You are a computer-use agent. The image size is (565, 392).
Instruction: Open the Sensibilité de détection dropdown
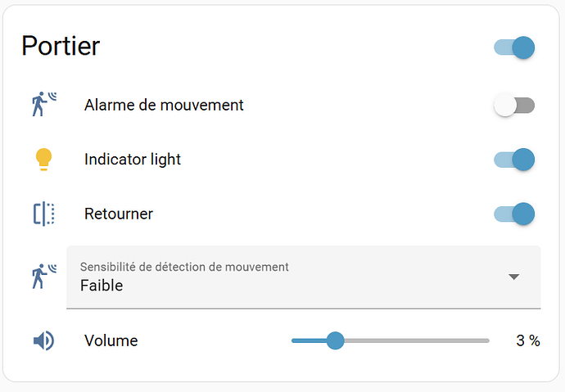[x=303, y=277]
